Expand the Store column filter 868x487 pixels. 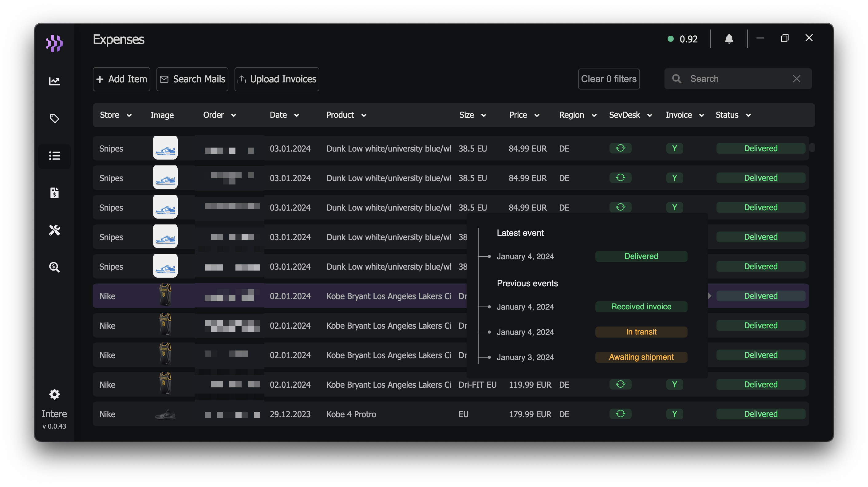tap(129, 115)
